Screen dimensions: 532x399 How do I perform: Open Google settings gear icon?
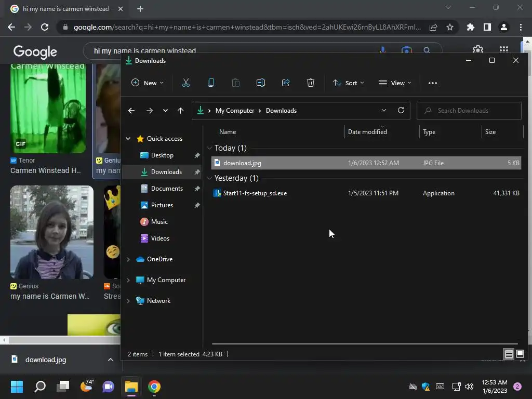pyautogui.click(x=478, y=49)
